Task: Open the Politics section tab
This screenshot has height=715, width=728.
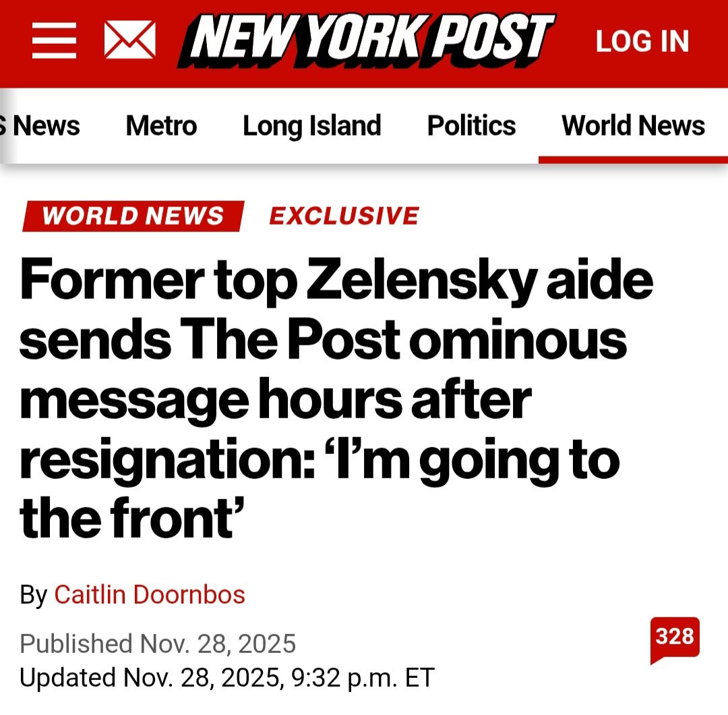Action: click(x=471, y=126)
